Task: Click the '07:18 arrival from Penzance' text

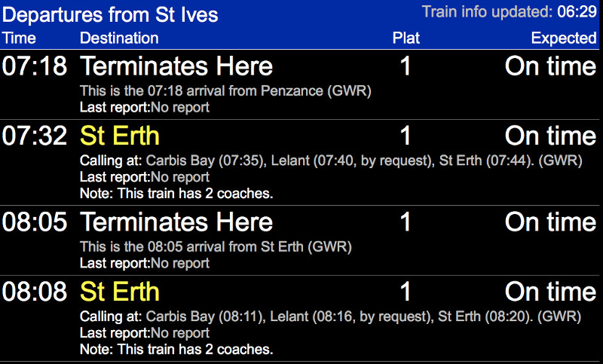Action: tap(225, 91)
